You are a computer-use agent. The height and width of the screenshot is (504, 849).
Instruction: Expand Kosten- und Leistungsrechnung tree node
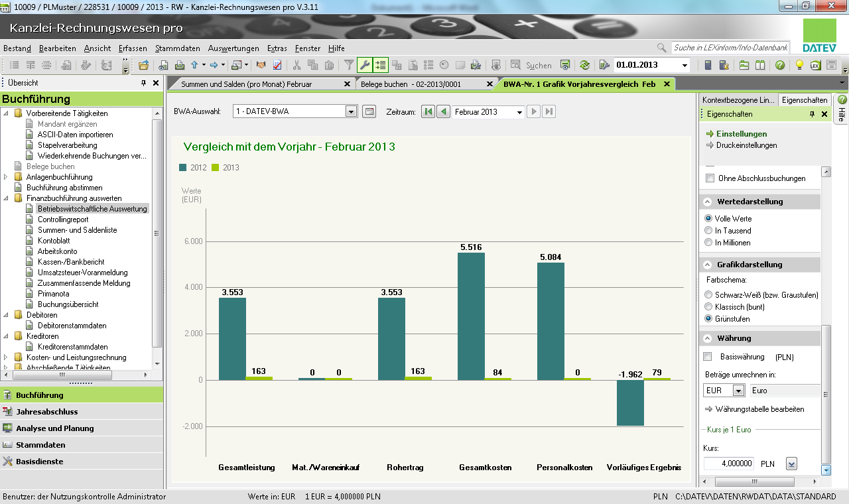click(7, 357)
